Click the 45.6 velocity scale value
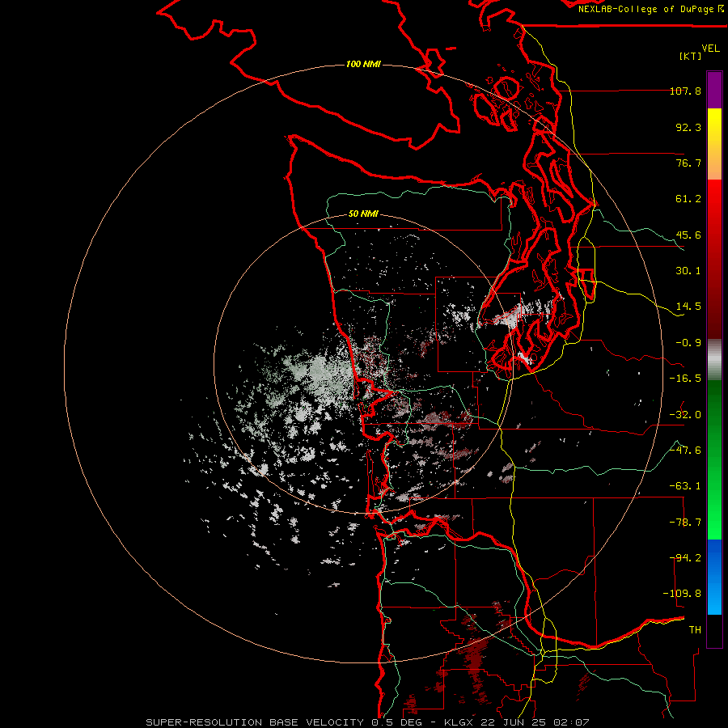This screenshot has height=728, width=728. [x=688, y=235]
